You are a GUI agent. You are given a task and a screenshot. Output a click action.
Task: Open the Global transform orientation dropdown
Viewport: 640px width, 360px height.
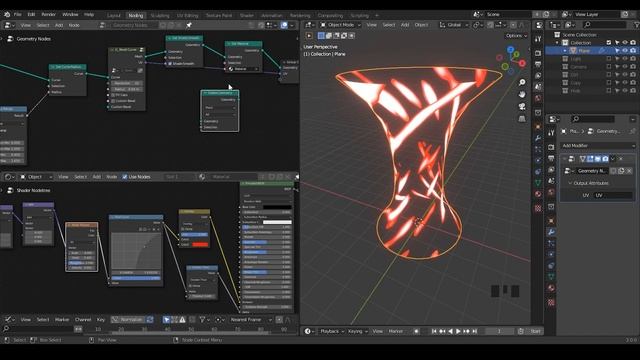click(454, 25)
